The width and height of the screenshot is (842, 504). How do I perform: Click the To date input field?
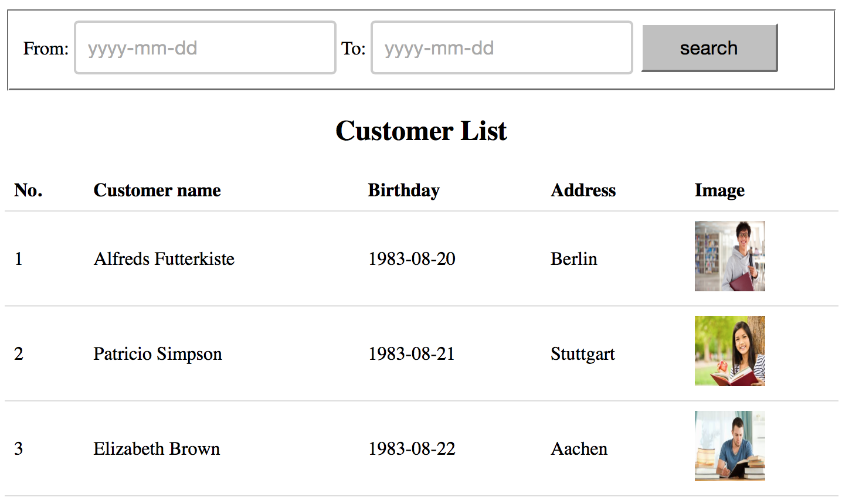point(501,48)
